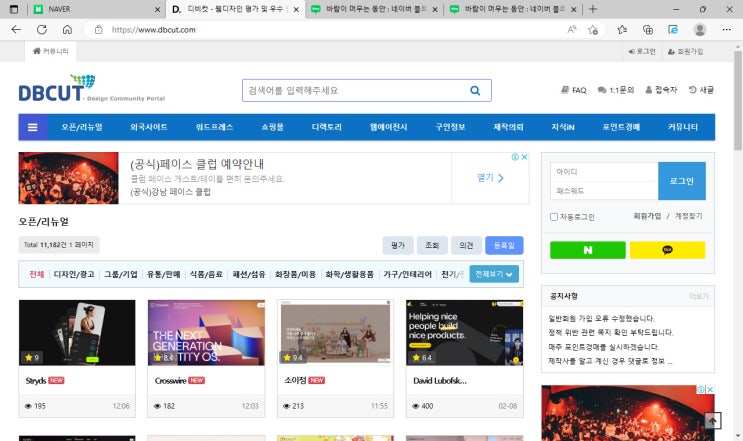This screenshot has width=743, height=441.
Task: Open 워드프레스 in the nav menu
Action: pyautogui.click(x=214, y=127)
